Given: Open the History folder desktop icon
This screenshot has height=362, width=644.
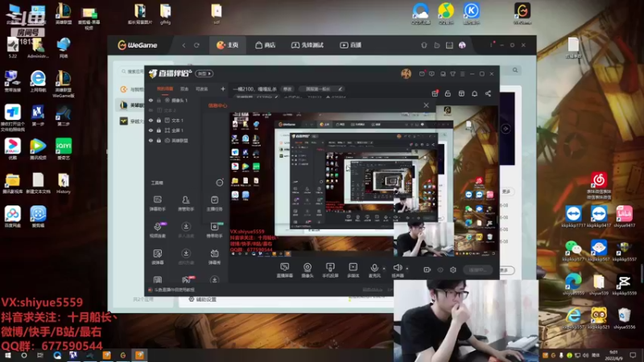Looking at the screenshot, I should 64,183.
